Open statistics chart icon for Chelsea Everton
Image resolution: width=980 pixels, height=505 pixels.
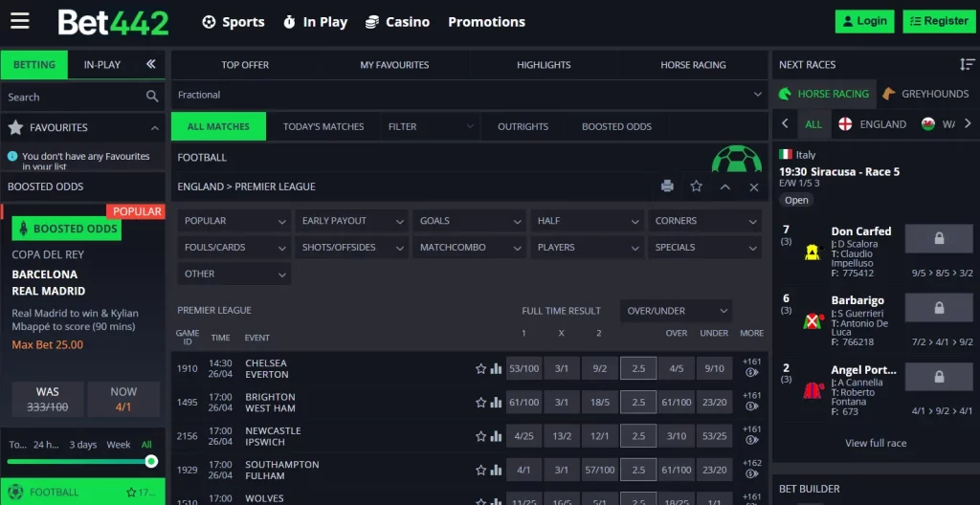[x=496, y=369]
